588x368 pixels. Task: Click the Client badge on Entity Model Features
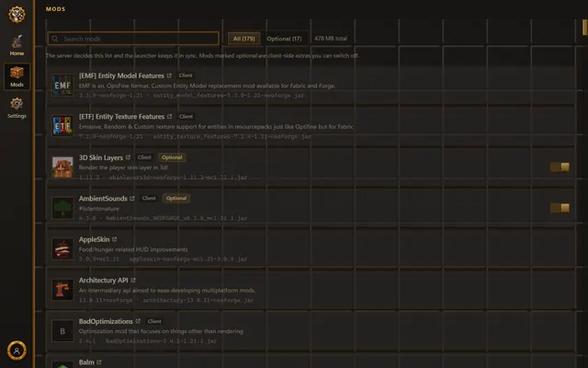point(186,75)
